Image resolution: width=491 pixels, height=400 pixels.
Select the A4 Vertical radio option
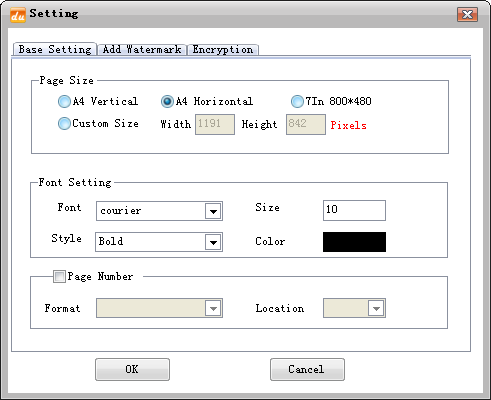point(64,101)
